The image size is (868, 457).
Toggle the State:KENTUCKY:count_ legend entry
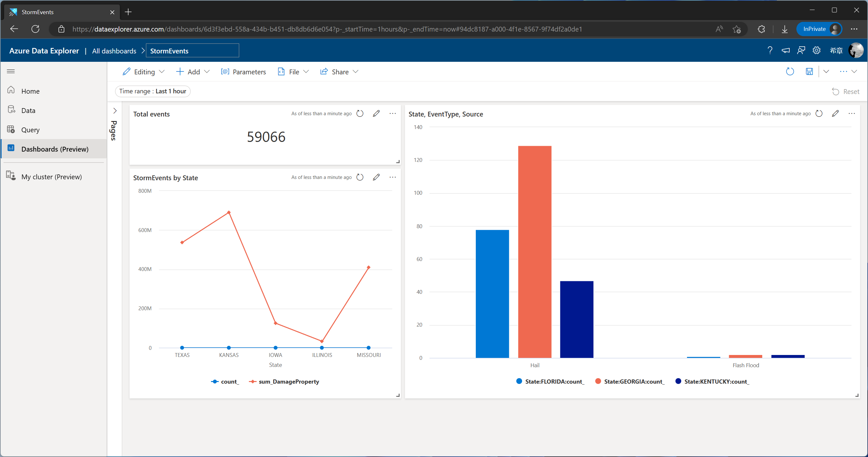tap(712, 381)
